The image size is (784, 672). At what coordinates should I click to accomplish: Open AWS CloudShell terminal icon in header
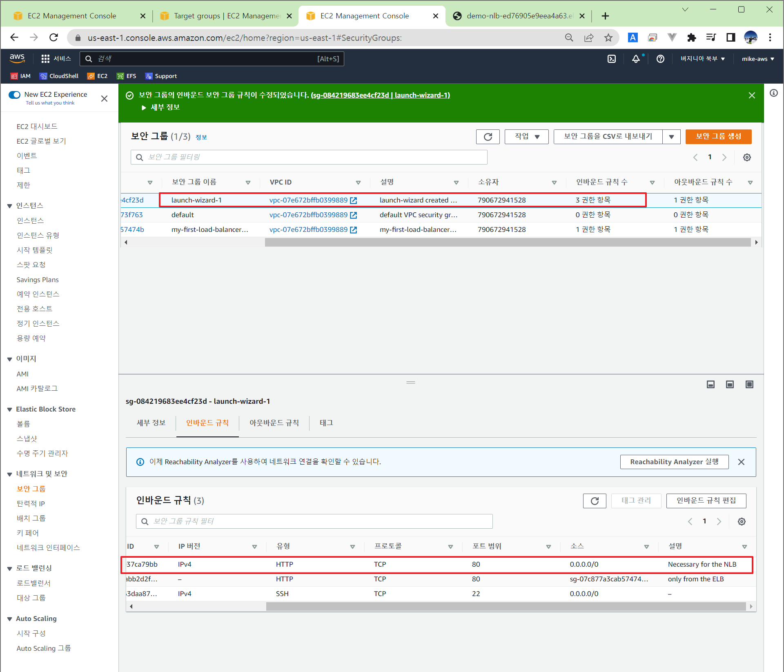pos(611,59)
